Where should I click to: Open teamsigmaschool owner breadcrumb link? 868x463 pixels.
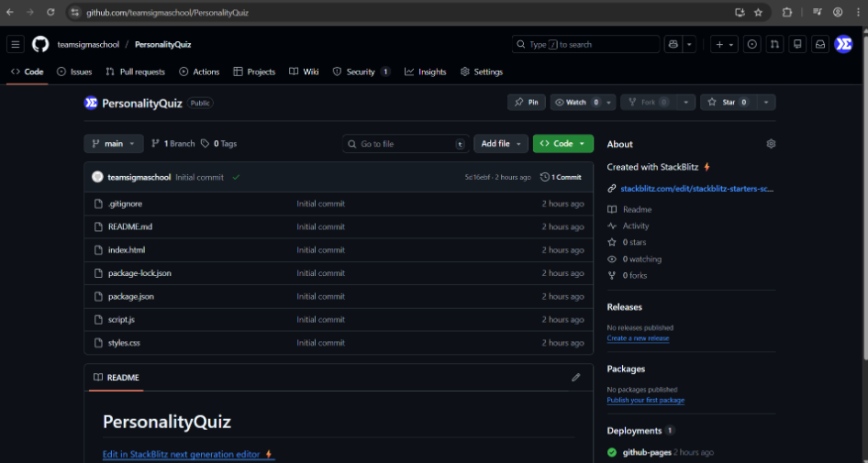point(88,44)
